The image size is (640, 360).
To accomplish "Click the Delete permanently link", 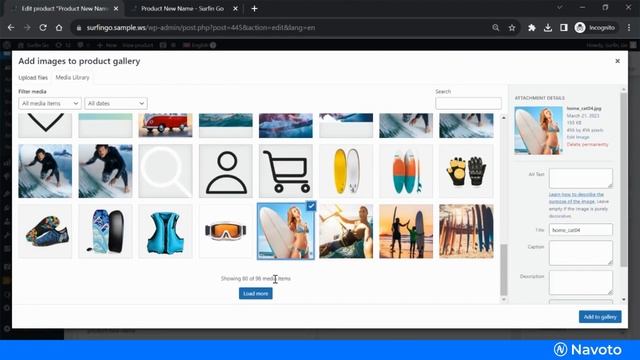I will click(x=587, y=144).
